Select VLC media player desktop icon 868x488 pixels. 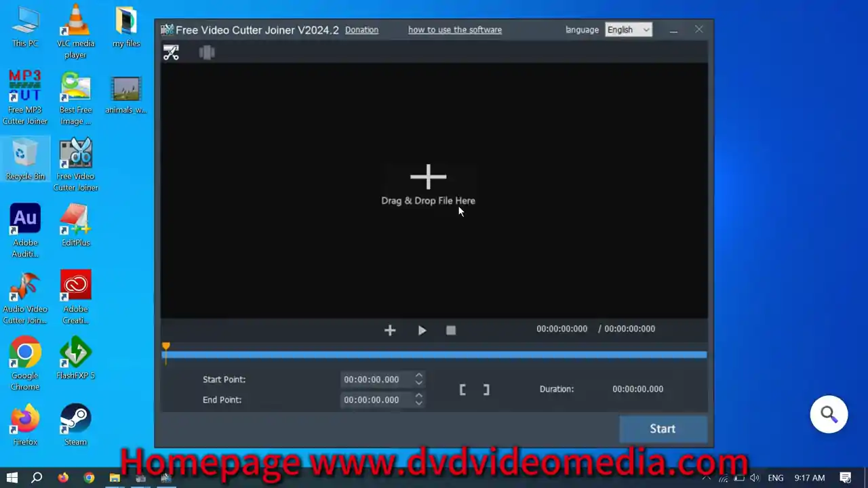[75, 32]
